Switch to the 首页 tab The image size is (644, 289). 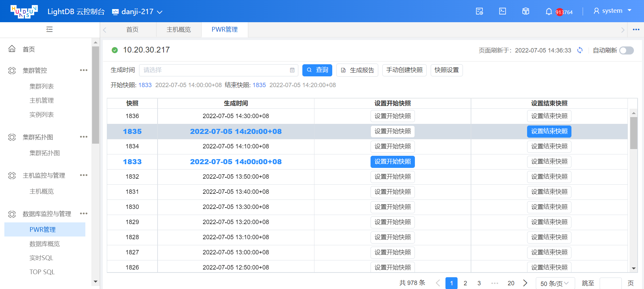point(132,30)
